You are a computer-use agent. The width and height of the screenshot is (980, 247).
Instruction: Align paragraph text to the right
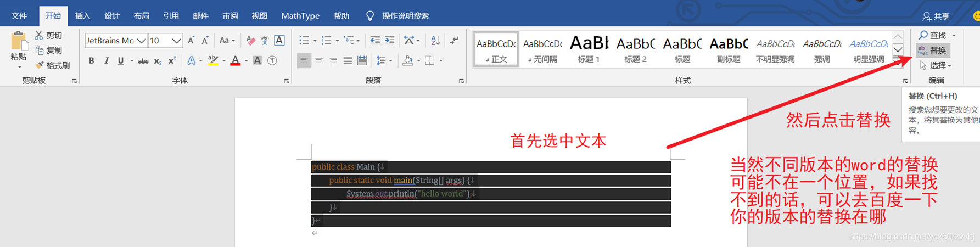pyautogui.click(x=333, y=60)
